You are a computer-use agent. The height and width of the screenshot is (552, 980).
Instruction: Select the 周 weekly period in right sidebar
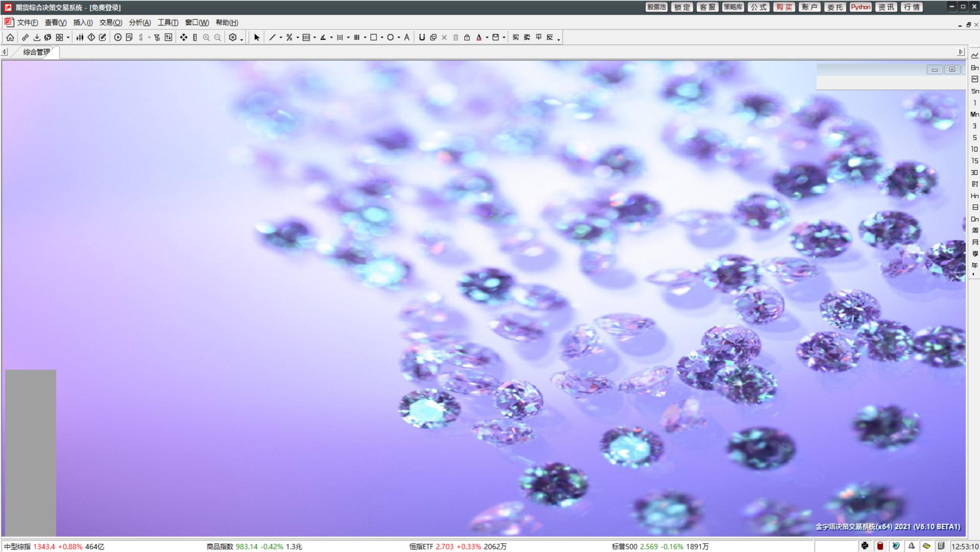pyautogui.click(x=974, y=231)
